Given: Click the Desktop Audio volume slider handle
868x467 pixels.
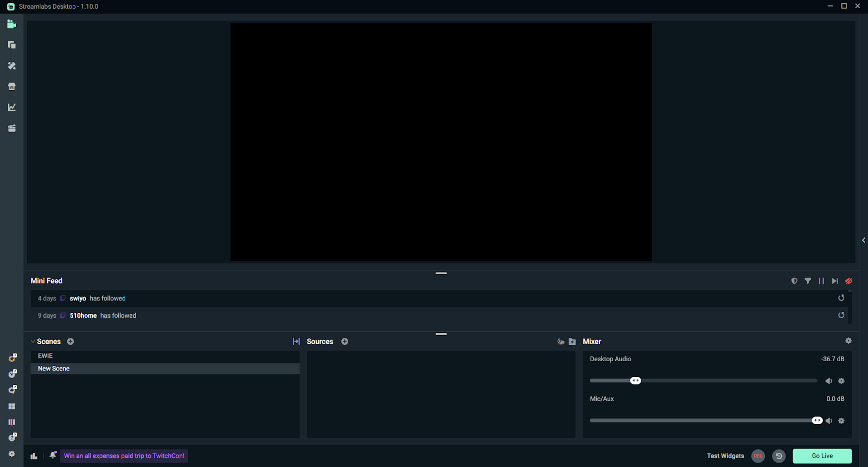Looking at the screenshot, I should pos(635,381).
